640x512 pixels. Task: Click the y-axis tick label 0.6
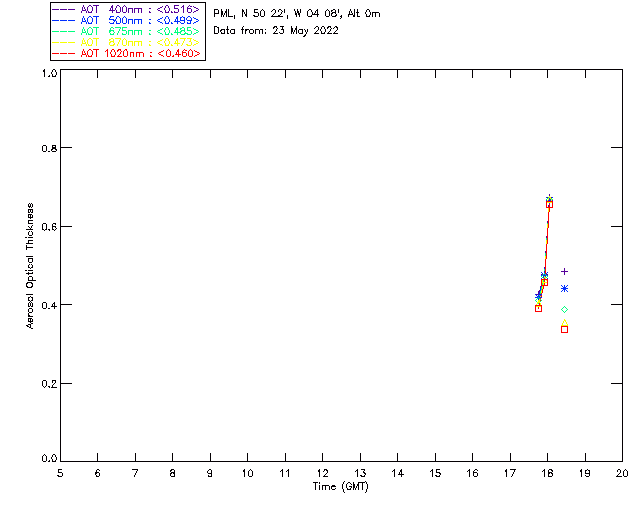click(x=49, y=227)
